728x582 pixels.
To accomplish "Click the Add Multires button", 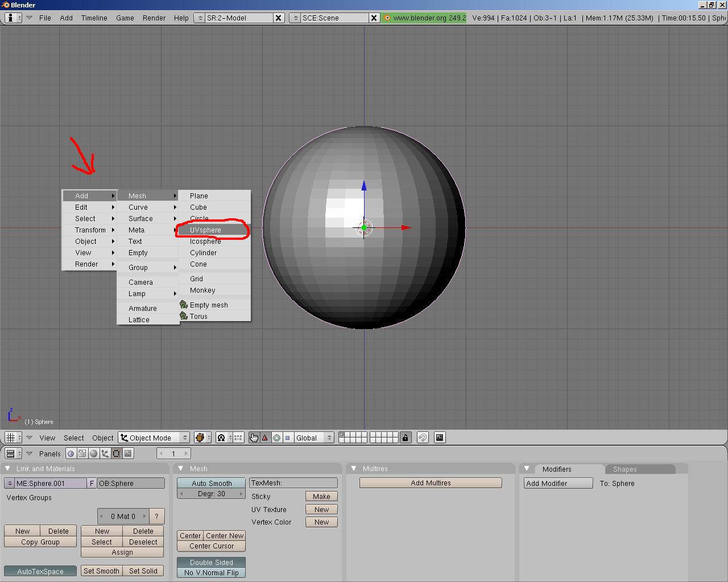I will point(430,483).
